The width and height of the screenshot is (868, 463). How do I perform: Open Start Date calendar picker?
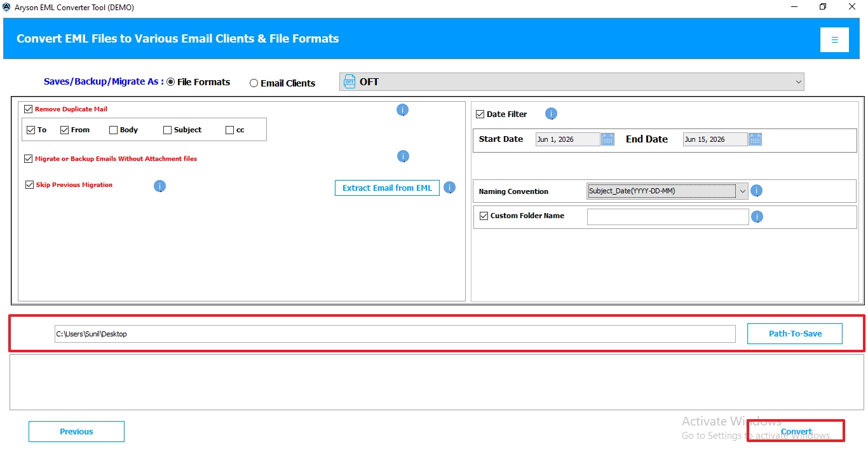[x=607, y=139]
